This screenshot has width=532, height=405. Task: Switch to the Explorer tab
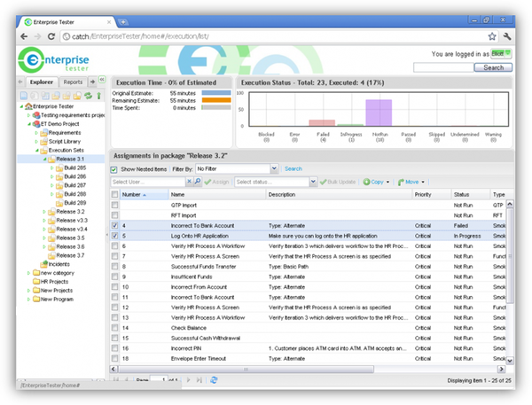click(x=42, y=82)
